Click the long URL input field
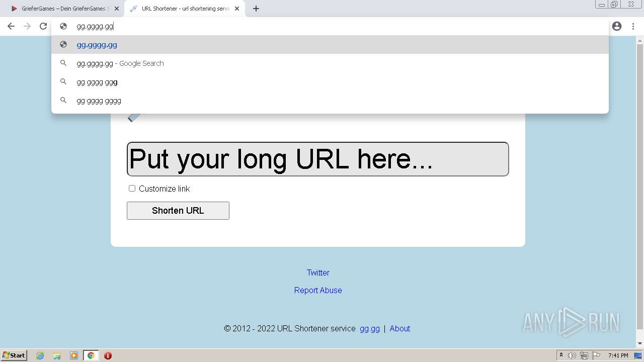 pyautogui.click(x=318, y=159)
